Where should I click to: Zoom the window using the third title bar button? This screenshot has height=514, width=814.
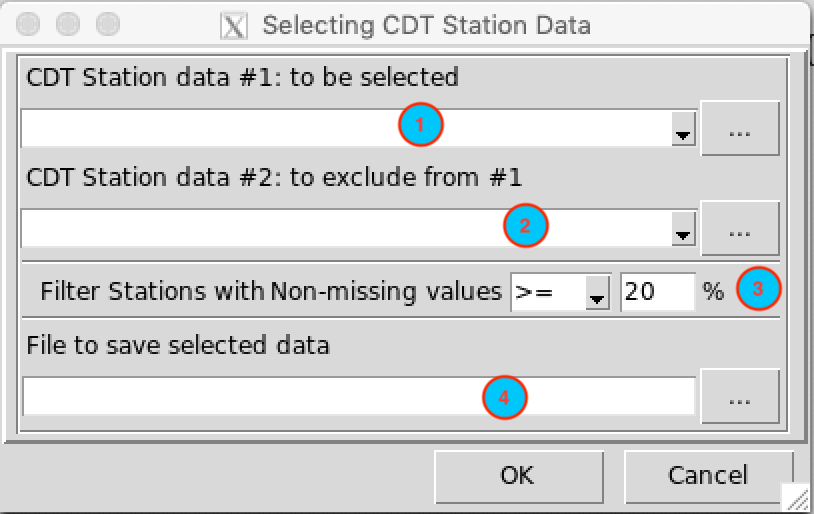pos(108,24)
